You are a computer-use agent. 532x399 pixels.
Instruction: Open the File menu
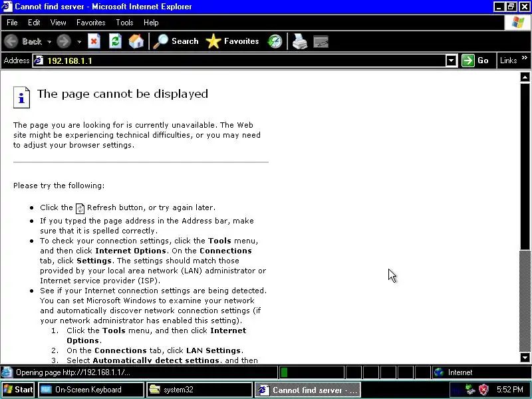click(x=12, y=23)
